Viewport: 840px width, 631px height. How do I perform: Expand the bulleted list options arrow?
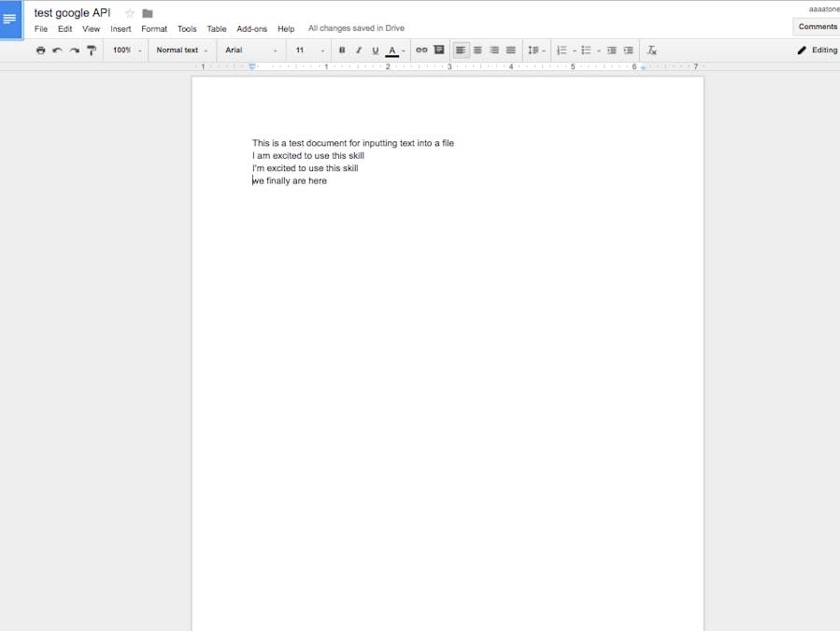pyautogui.click(x=599, y=50)
